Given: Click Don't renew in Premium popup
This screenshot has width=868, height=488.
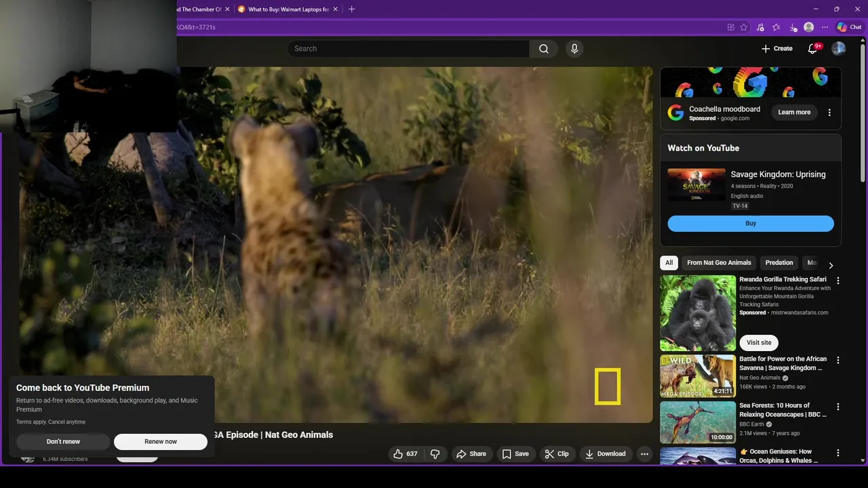Looking at the screenshot, I should pyautogui.click(x=63, y=442).
